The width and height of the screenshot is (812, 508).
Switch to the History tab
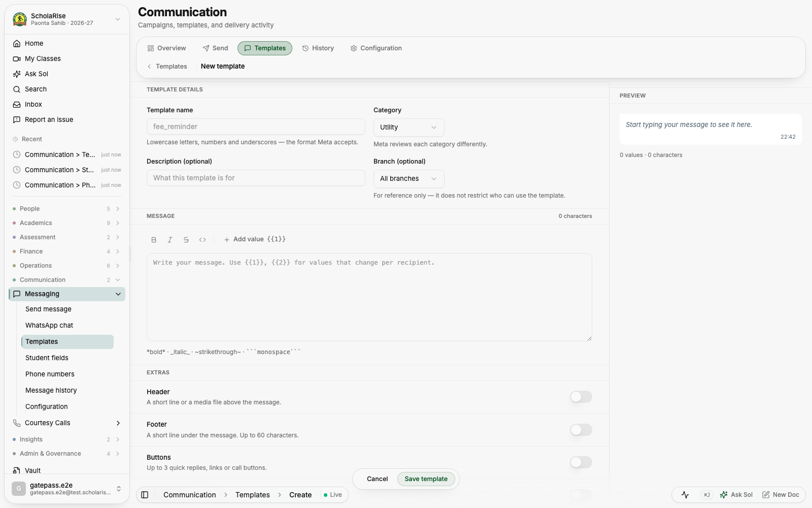(x=318, y=48)
